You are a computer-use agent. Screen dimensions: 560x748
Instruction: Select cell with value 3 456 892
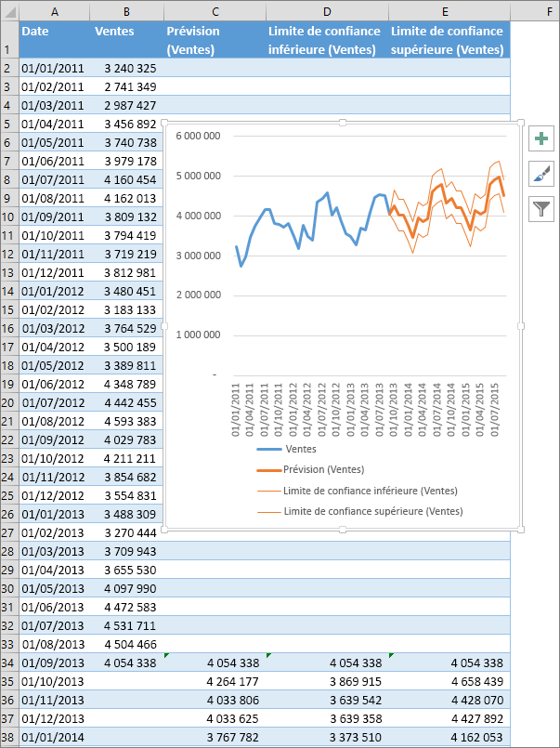click(126, 124)
